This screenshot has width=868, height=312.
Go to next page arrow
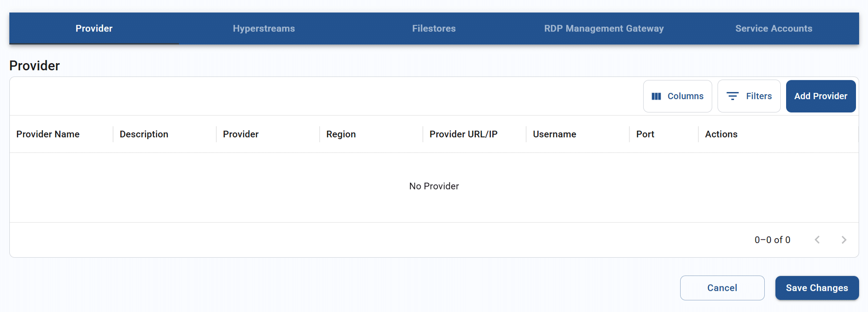(844, 240)
